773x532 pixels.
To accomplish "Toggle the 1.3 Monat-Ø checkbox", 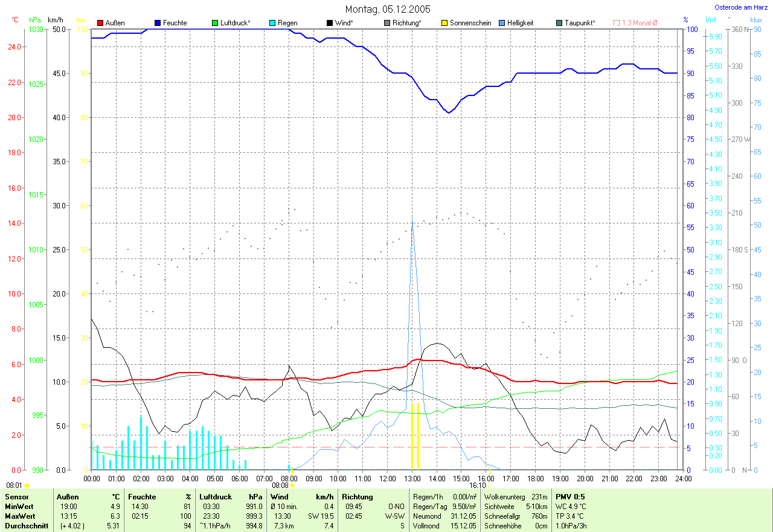I will coord(617,23).
